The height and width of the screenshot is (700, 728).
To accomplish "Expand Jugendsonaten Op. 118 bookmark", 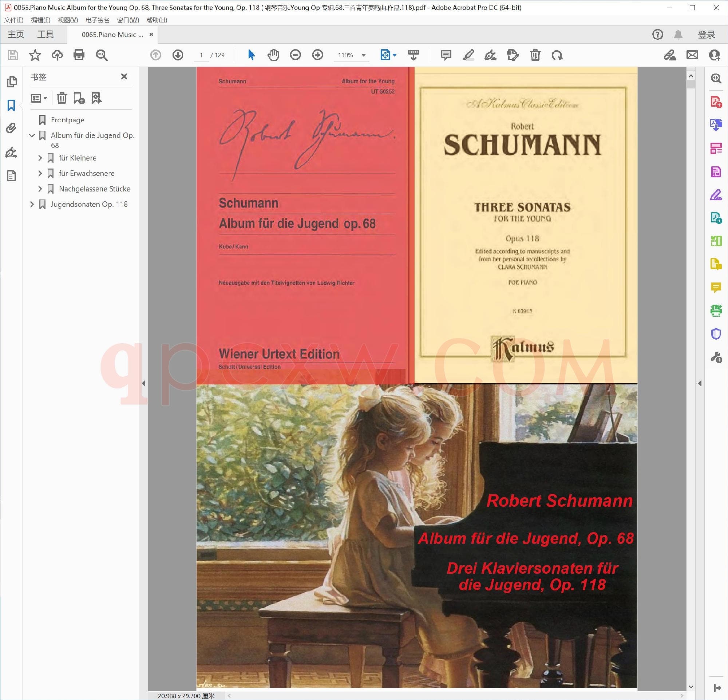I will point(32,204).
